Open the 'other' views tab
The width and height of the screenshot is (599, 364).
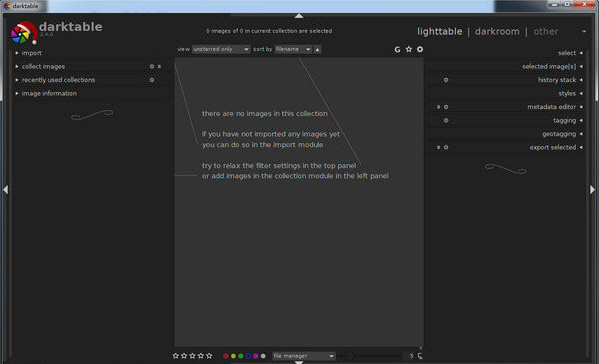click(x=546, y=32)
